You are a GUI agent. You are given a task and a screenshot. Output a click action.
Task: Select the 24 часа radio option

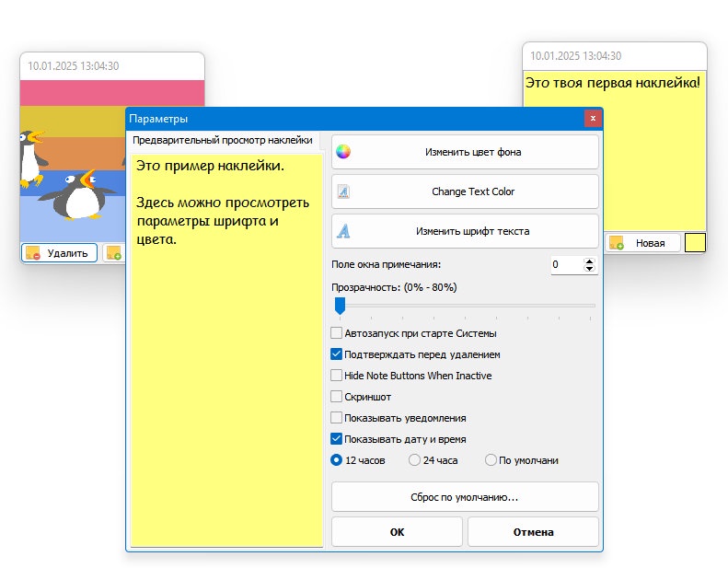point(414,460)
